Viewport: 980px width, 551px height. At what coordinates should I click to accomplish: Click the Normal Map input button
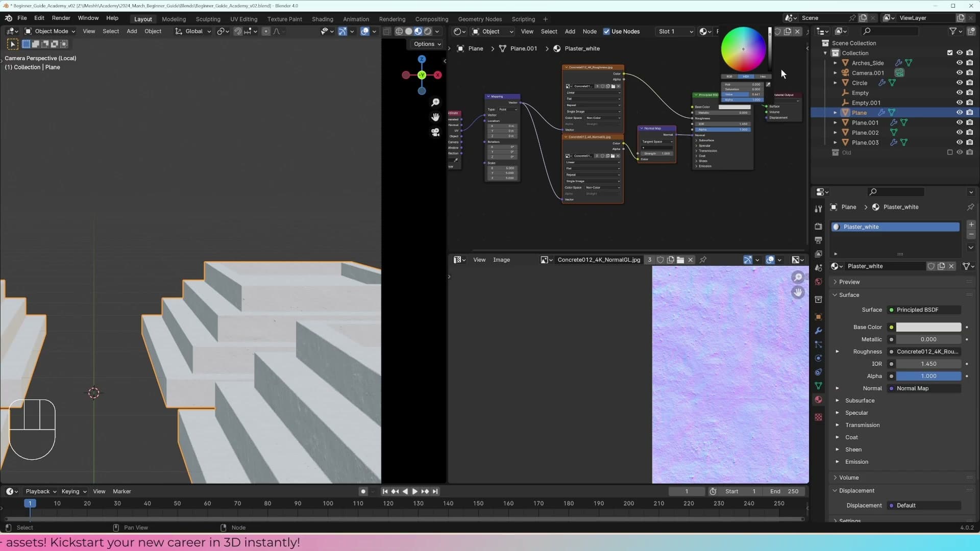point(924,389)
